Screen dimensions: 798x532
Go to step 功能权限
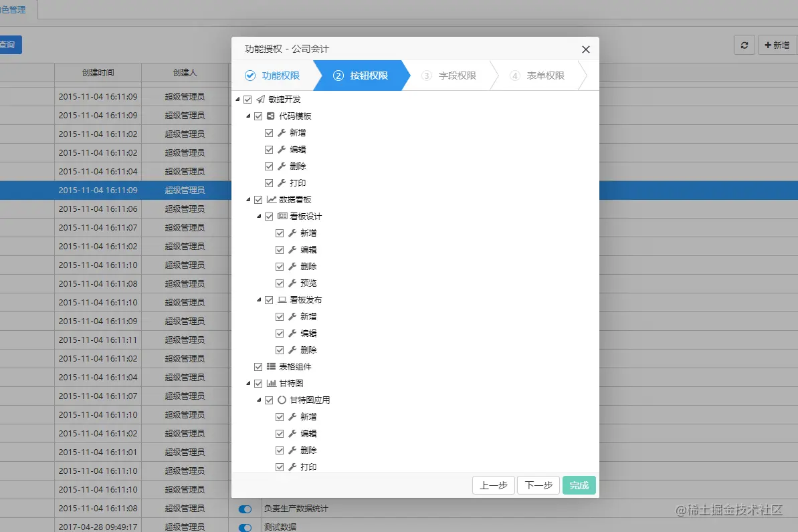(272, 76)
